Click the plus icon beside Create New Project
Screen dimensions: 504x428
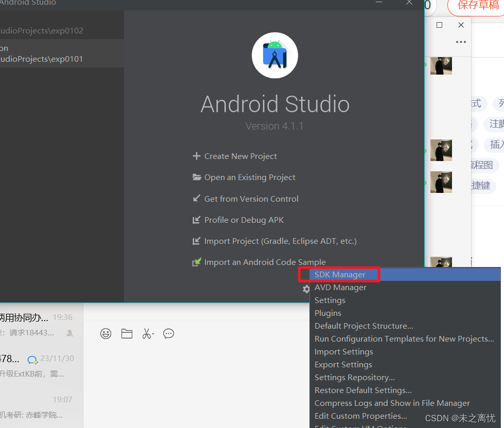click(x=196, y=156)
